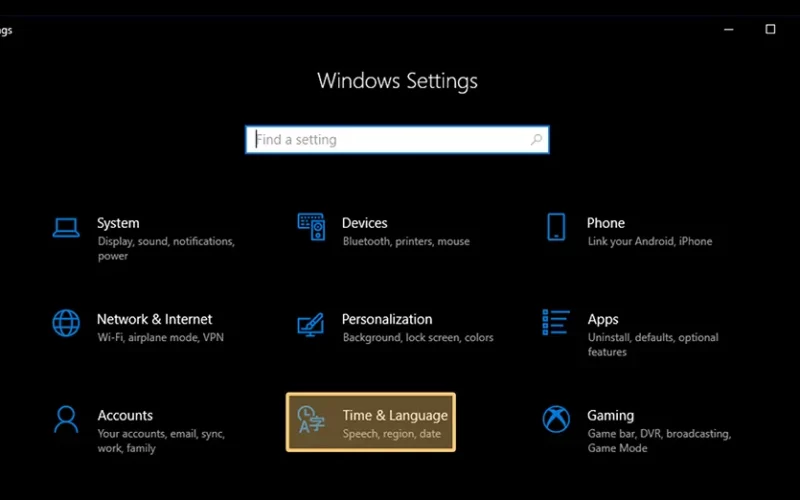Click 'Display, sound, notifications, power' description
This screenshot has width=800, height=500.
point(166,248)
